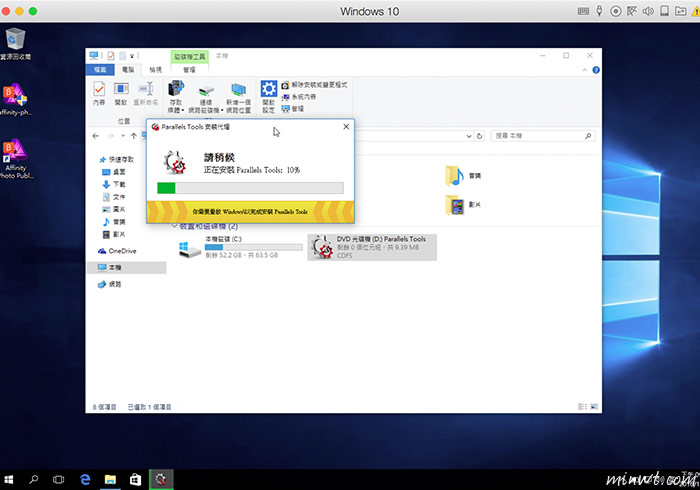The image size is (700, 490).
Task: Click the 管理 item beside 系統內容
Action: pyautogui.click(x=292, y=109)
